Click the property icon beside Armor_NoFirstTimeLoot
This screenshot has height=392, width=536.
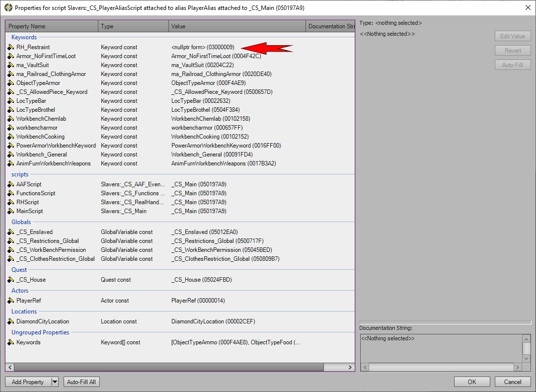(10, 56)
